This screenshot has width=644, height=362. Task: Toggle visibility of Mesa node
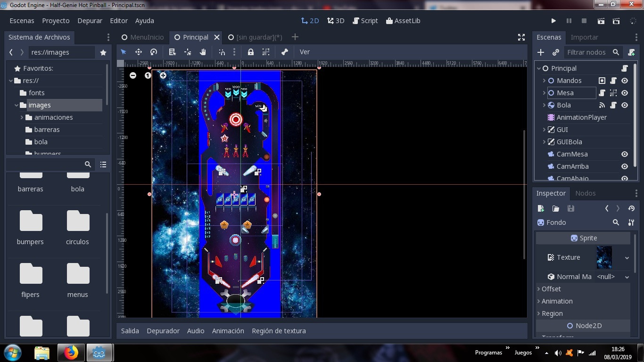pos(625,93)
